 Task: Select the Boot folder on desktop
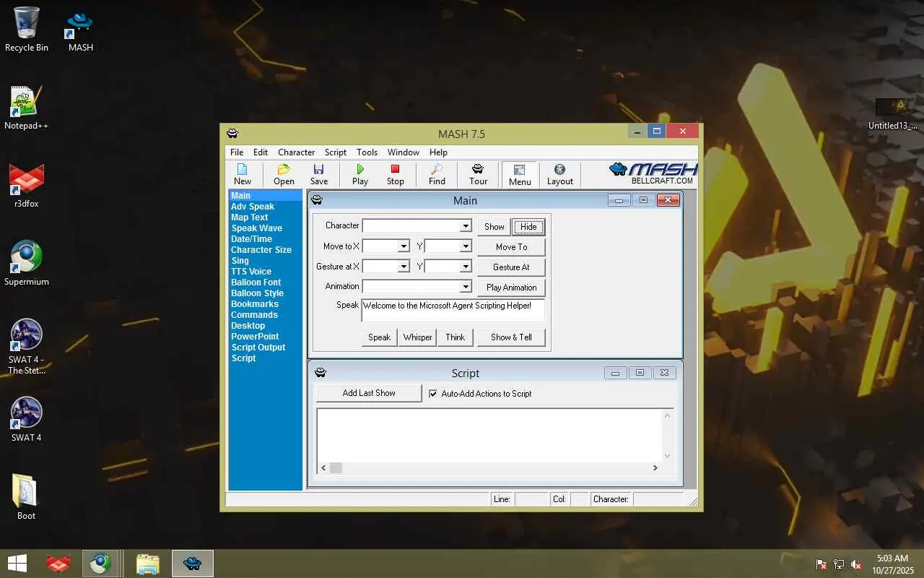point(27,498)
